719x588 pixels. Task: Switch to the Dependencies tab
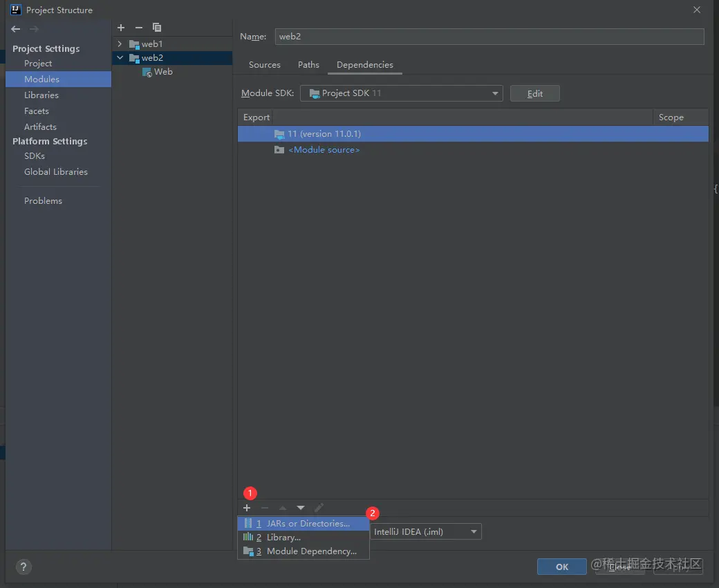(x=365, y=65)
